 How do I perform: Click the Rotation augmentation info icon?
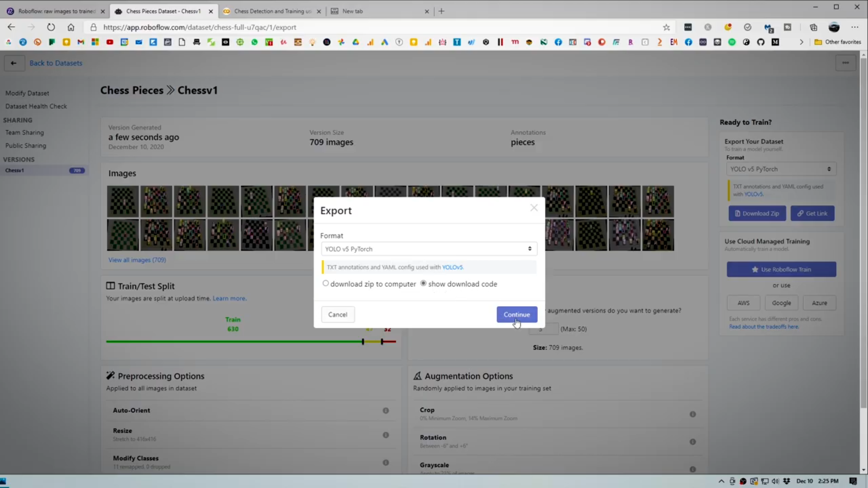point(693,442)
